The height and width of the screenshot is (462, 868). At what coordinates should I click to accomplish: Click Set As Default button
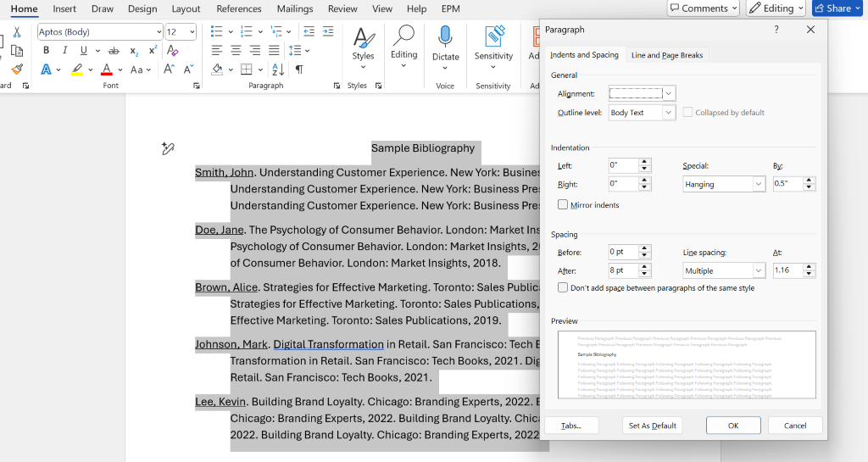click(652, 426)
